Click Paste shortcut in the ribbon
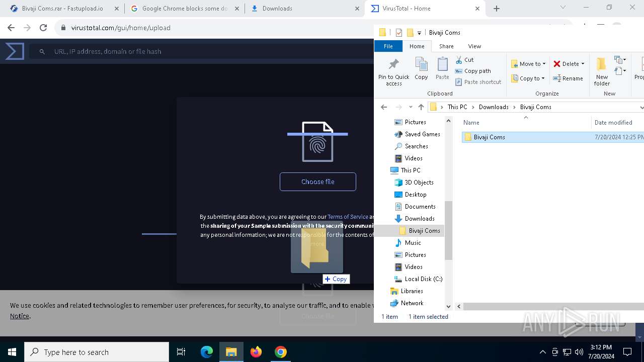 [x=478, y=82]
